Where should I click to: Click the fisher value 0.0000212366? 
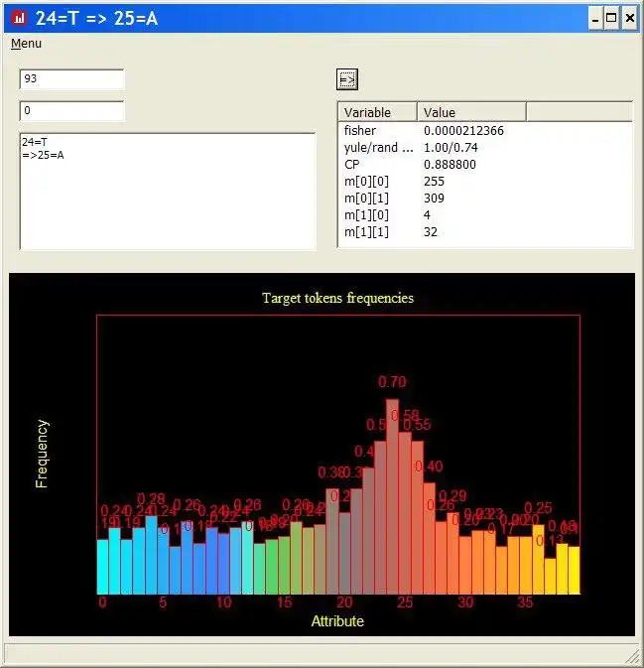click(x=463, y=131)
